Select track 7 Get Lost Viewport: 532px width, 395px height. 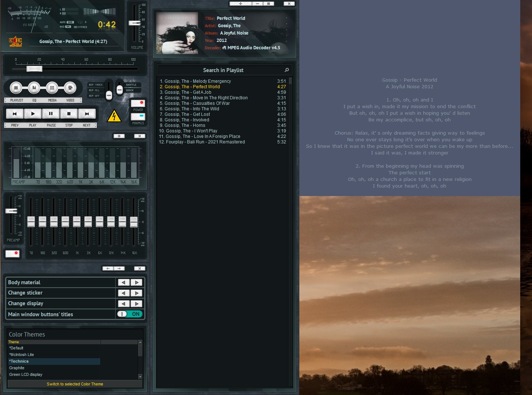(x=223, y=114)
